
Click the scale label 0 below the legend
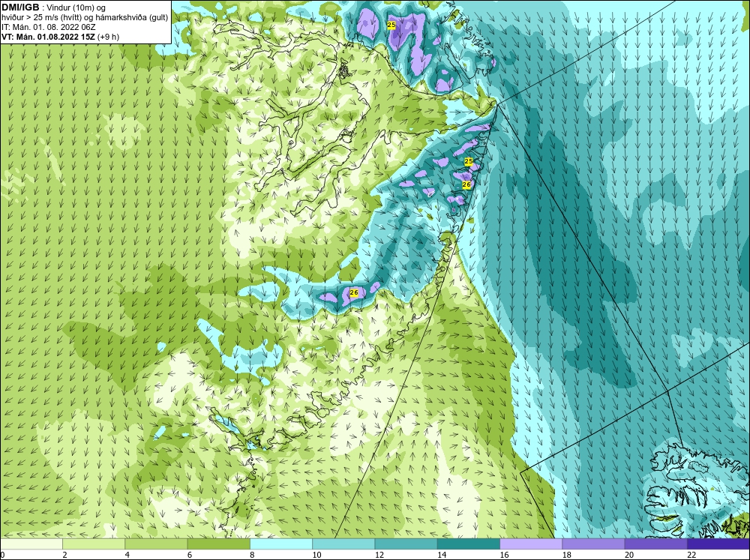tap(2, 555)
